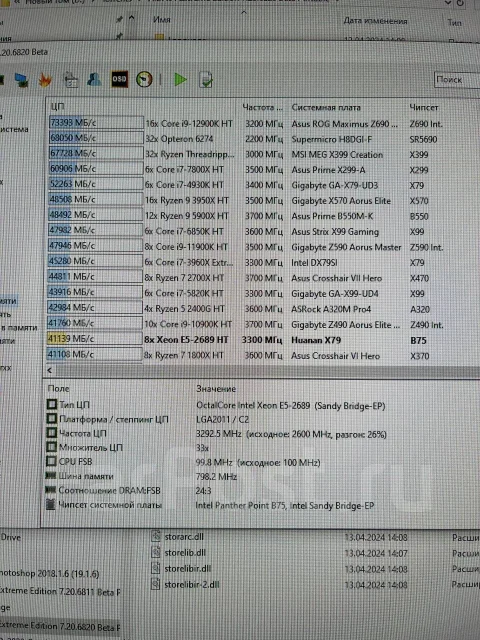This screenshot has width=480, height=640.
Task: Select the 73393 МБ/с result bar
Action: (96, 122)
